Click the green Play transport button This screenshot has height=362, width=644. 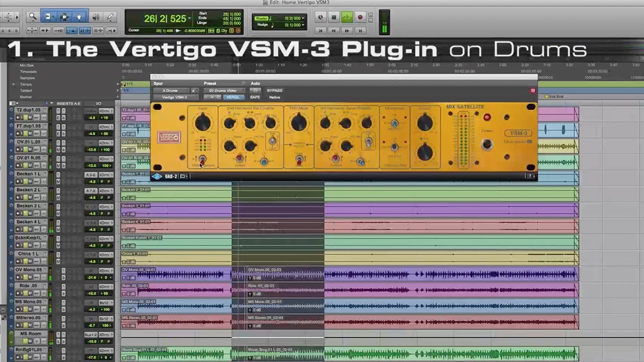(x=347, y=17)
